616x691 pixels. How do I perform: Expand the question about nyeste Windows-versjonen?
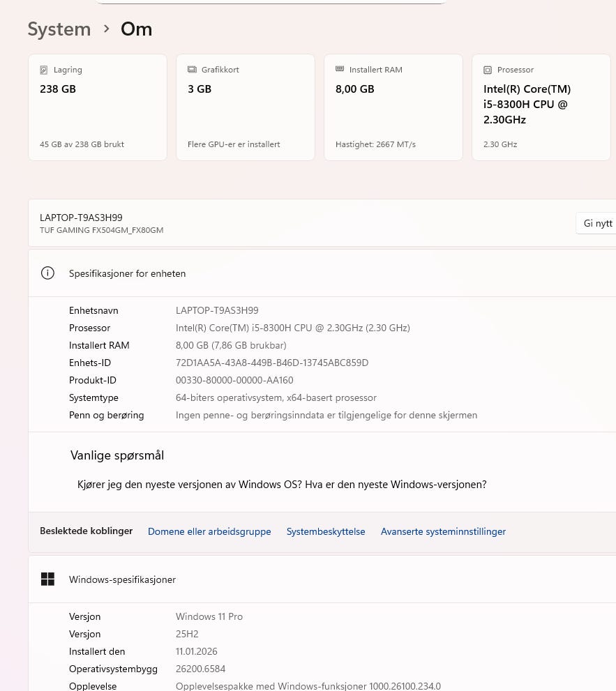[x=282, y=485]
